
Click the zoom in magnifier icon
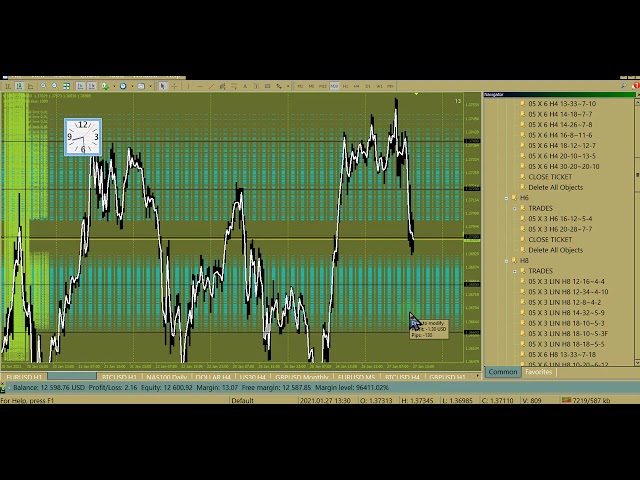pyautogui.click(x=43, y=87)
